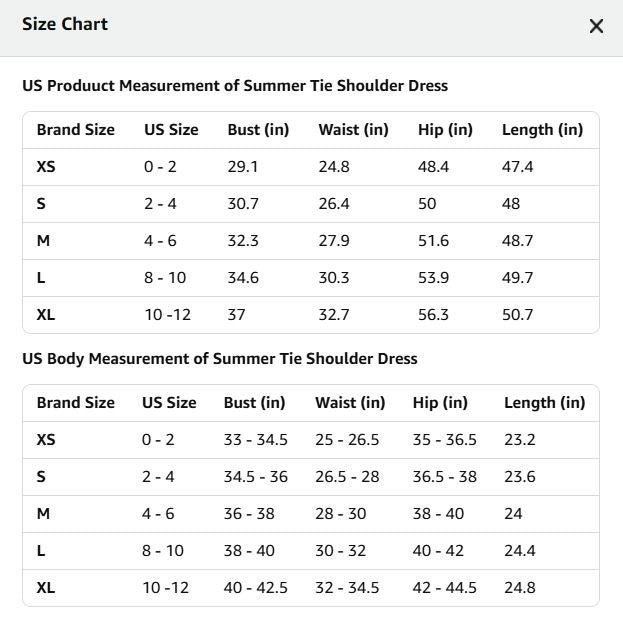This screenshot has height=641, width=623.
Task: Click body waist range 28 - 30
Action: click(341, 514)
